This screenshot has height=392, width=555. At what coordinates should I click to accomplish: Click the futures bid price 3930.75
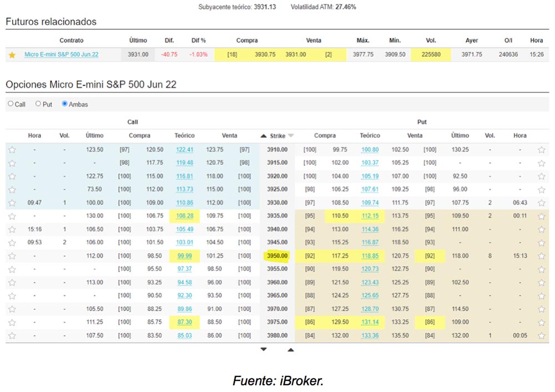click(265, 54)
